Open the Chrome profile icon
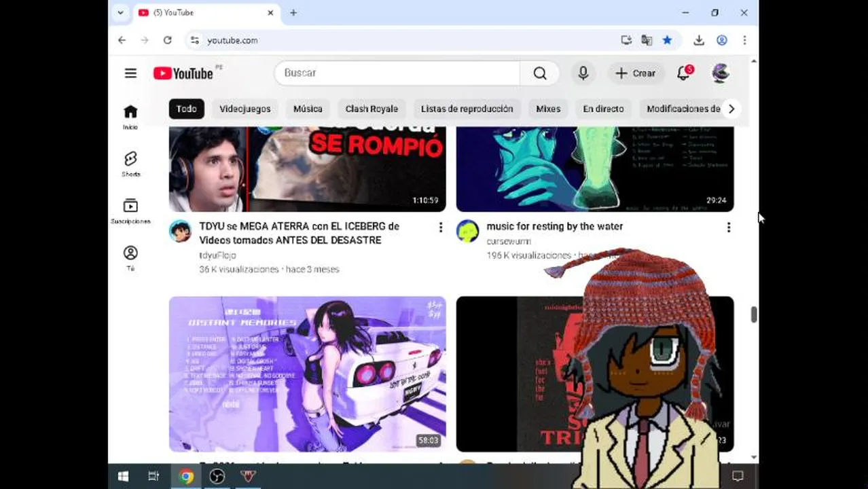Viewport: 868px width, 489px height. [722, 40]
